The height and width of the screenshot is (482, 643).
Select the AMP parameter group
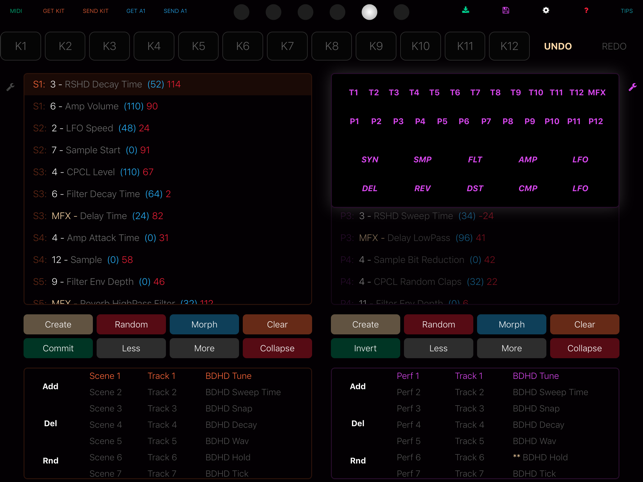pyautogui.click(x=528, y=160)
